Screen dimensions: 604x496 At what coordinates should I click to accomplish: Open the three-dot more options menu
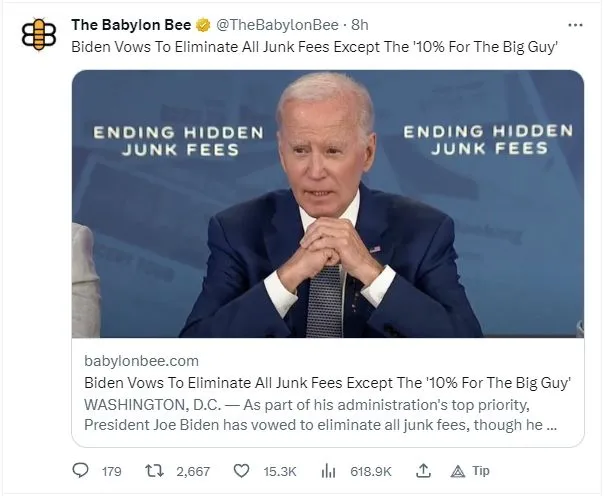click(x=575, y=25)
